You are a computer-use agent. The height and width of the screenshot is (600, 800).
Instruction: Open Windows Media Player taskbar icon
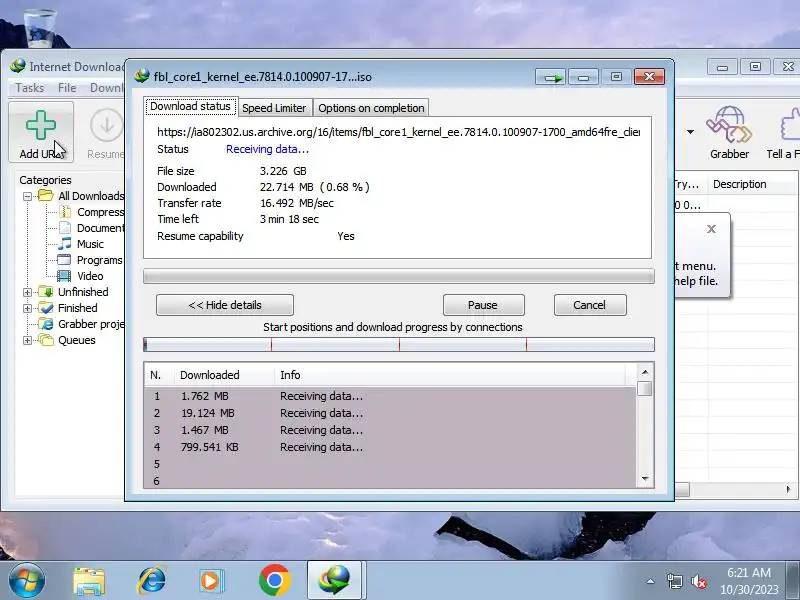(210, 581)
